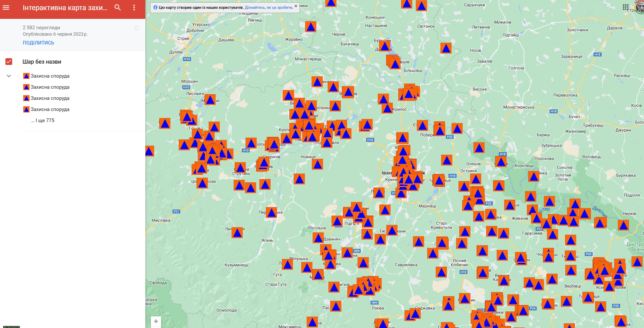Click the 'Шар без назви' layer title

tap(42, 62)
